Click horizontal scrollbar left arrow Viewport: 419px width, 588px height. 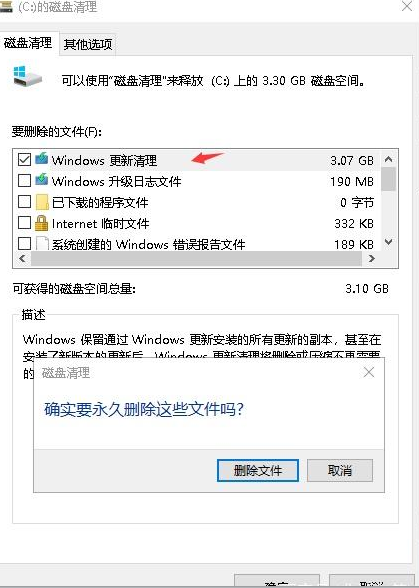22,258
